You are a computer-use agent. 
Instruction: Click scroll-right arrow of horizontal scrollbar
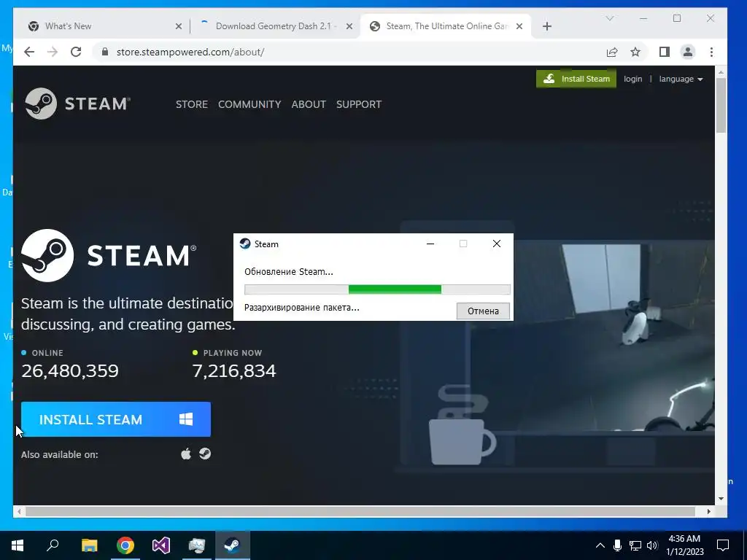(709, 511)
